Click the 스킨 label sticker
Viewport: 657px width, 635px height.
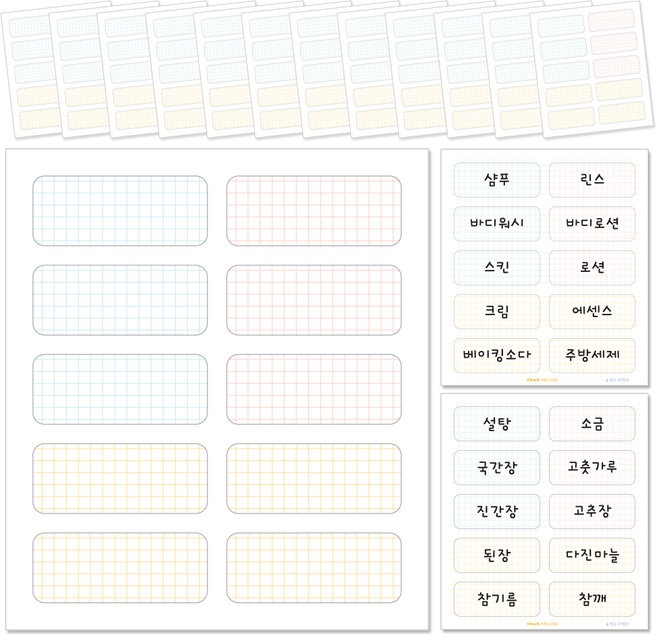point(497,267)
